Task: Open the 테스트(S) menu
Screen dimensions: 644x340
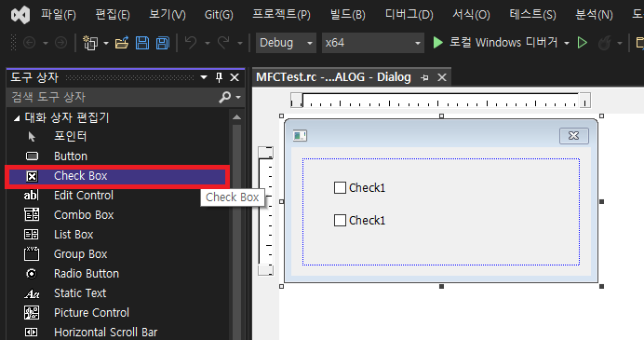Action: pos(532,15)
